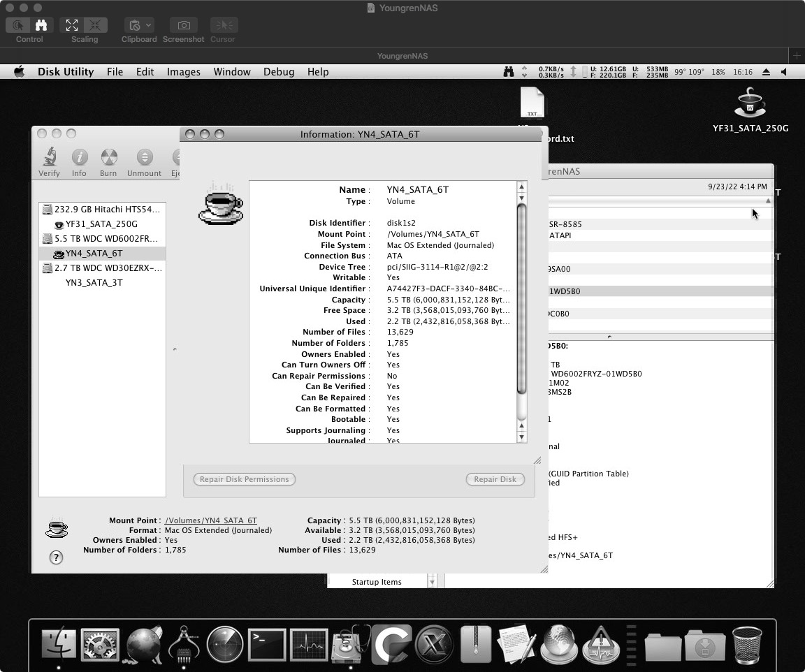Image resolution: width=805 pixels, height=672 pixels.
Task: Select the 2.7 TB WDC WD30EZRX disk
Action: (x=102, y=268)
